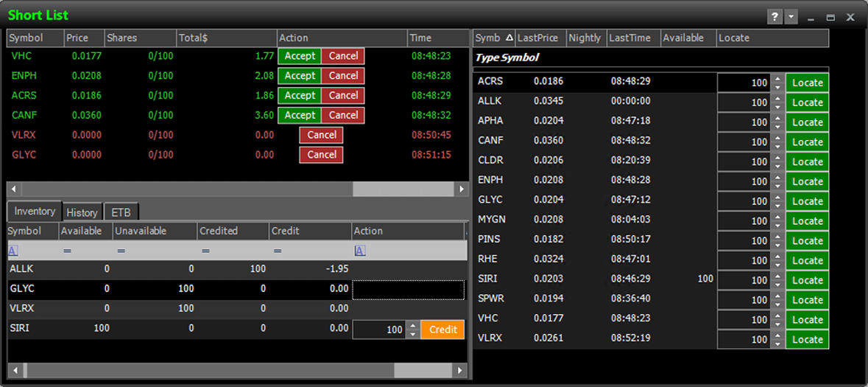Image resolution: width=868 pixels, height=387 pixels.
Task: Open the title bar dropdown arrow menu
Action: (791, 17)
